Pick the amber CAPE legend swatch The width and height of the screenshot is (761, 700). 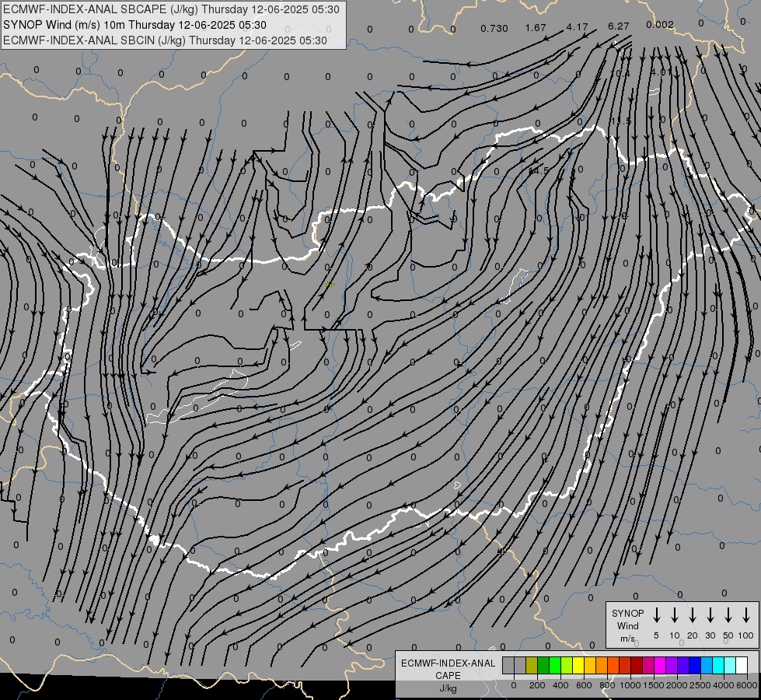pos(590,665)
